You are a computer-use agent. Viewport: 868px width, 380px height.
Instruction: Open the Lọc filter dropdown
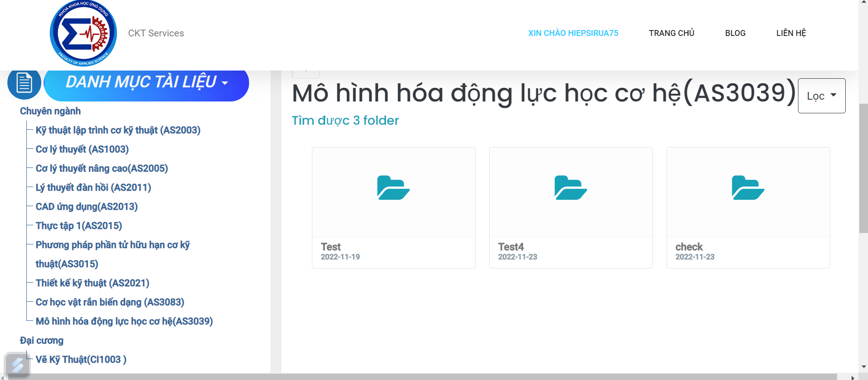point(822,96)
